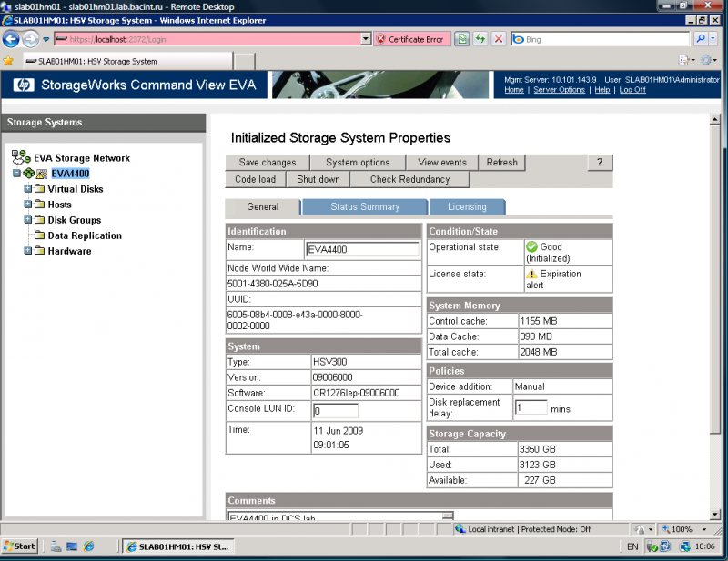Open System options
Screen dimensions: 728x561
(358, 163)
